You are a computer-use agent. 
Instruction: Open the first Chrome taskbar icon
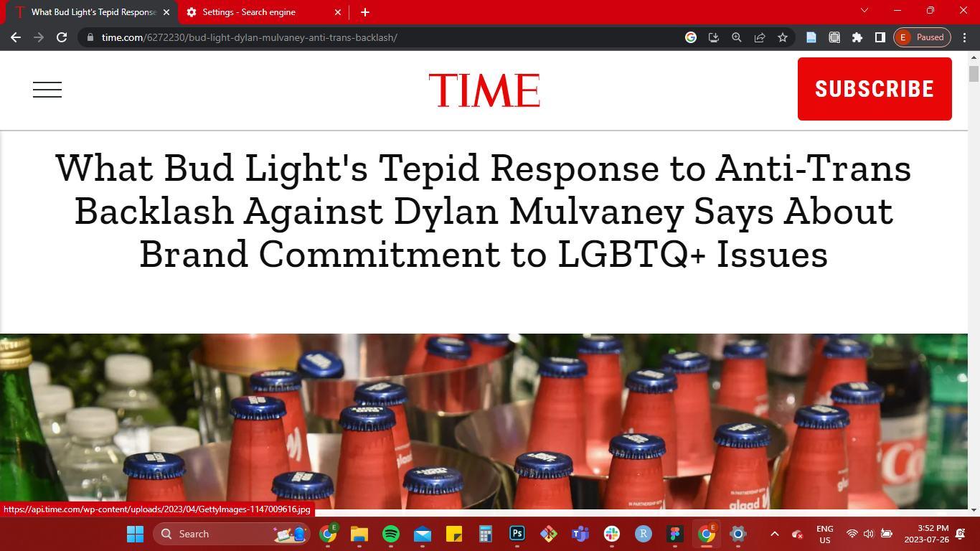coord(328,534)
